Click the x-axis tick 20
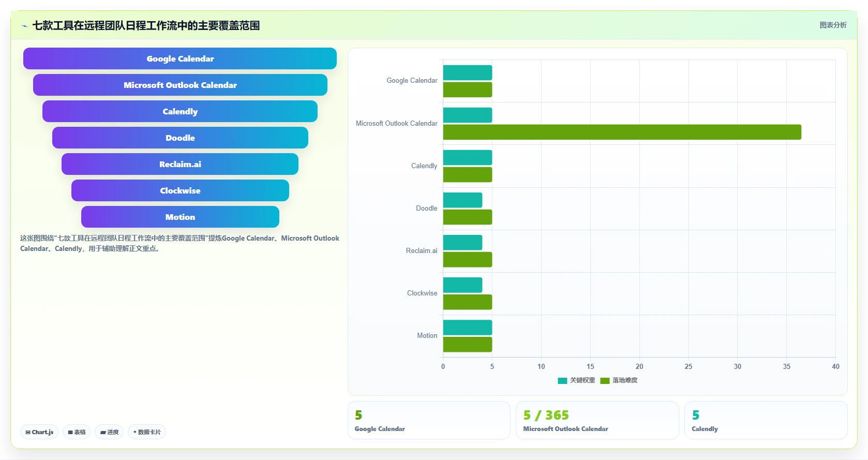The height and width of the screenshot is (460, 868). click(639, 366)
